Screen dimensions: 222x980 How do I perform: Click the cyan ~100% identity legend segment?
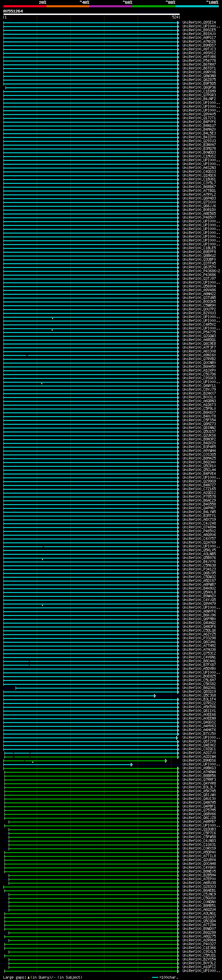[197, 6]
